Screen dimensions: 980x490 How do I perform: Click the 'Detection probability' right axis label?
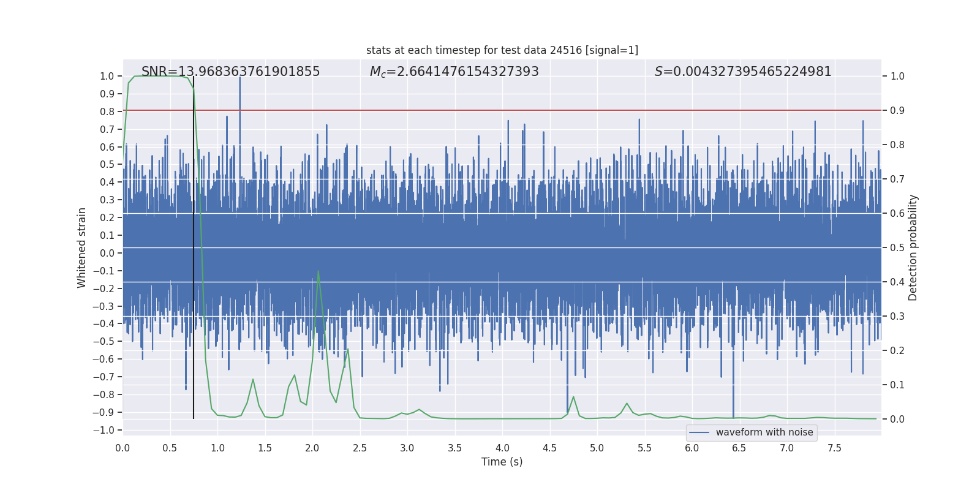(x=913, y=247)
